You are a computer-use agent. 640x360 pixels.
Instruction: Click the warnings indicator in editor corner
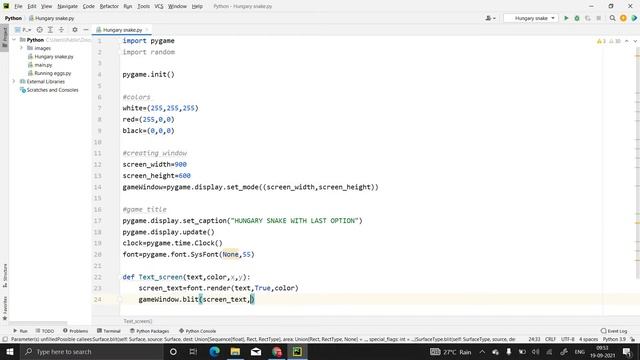point(608,41)
